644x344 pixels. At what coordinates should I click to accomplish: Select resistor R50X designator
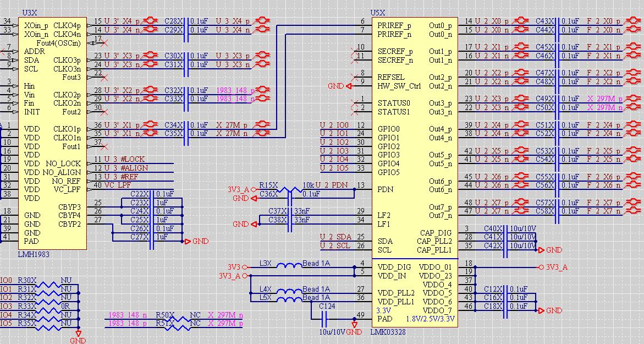click(x=165, y=315)
